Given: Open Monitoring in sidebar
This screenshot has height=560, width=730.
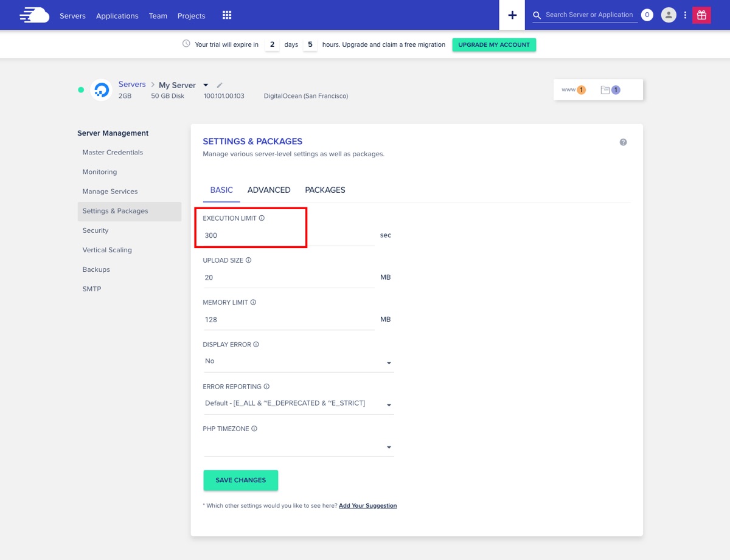Looking at the screenshot, I should [x=130, y=172].
